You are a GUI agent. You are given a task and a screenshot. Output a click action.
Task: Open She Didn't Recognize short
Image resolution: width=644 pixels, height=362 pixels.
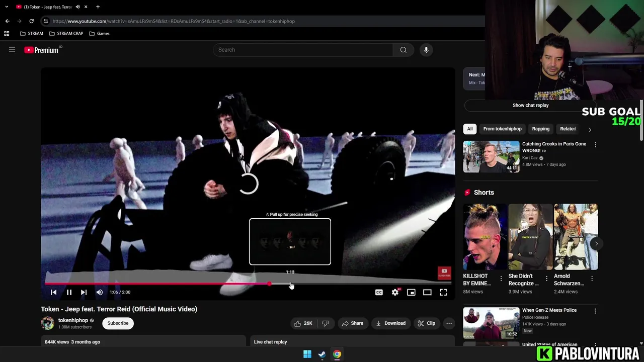pos(530,237)
